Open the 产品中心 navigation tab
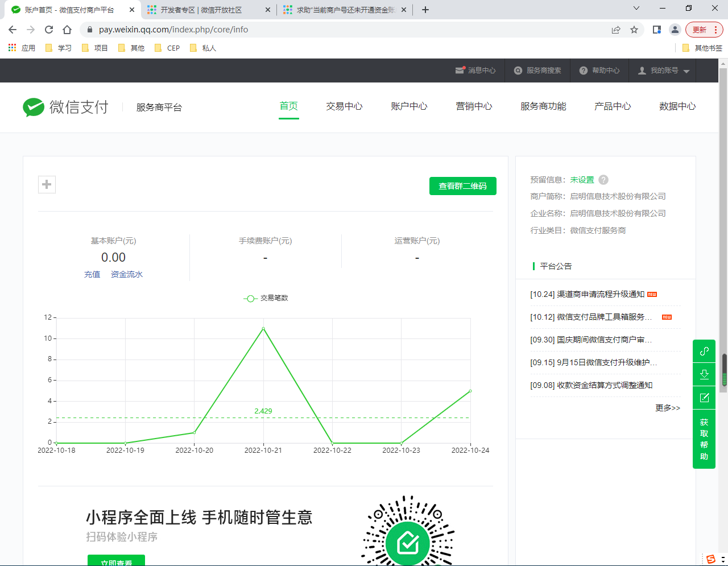728x566 pixels. click(x=613, y=106)
